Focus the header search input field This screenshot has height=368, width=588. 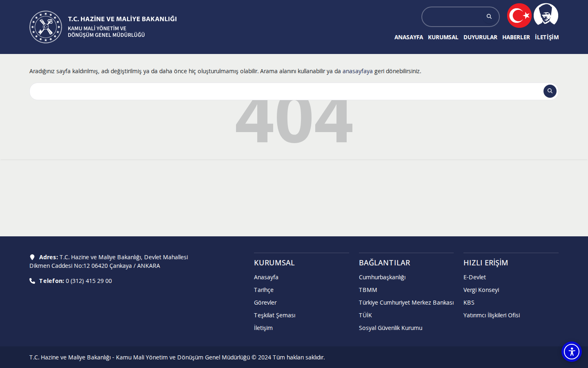(454, 17)
